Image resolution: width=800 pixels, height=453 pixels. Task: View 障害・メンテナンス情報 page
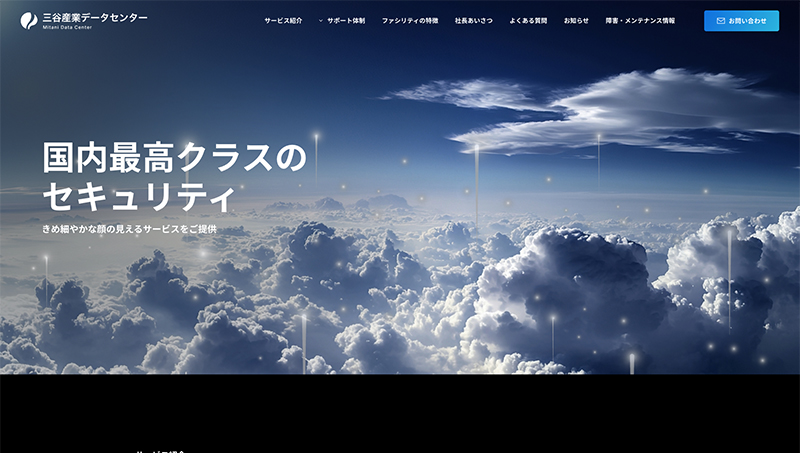pos(640,21)
